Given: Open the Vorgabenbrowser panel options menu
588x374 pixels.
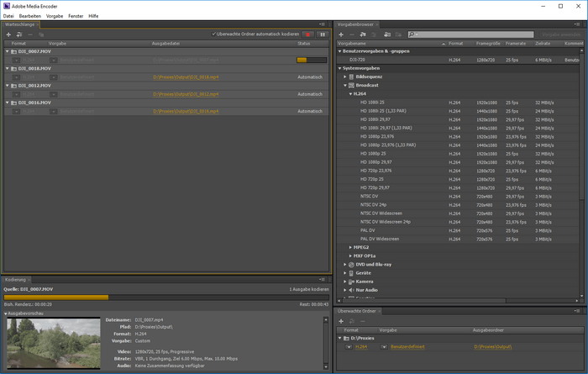Looking at the screenshot, I should (577, 24).
